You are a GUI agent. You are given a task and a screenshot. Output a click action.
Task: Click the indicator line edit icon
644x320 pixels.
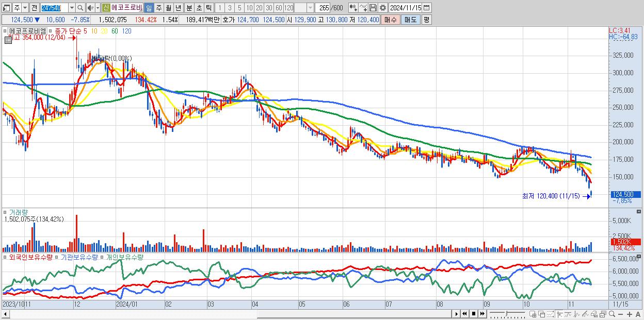363,8
